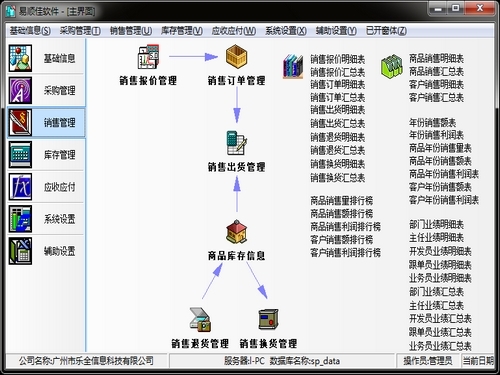The width and height of the screenshot is (500, 375).
Task: Open the 基础信息(S) menu
Action: pos(30,31)
